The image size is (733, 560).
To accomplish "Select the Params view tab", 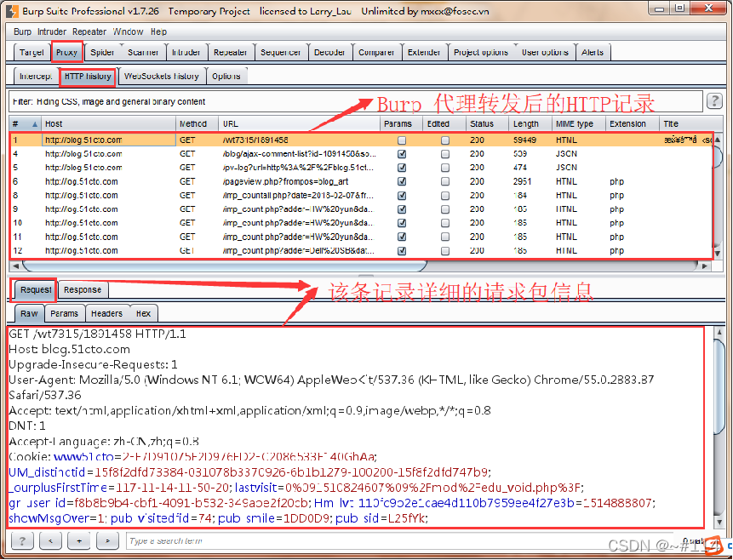I will (64, 314).
